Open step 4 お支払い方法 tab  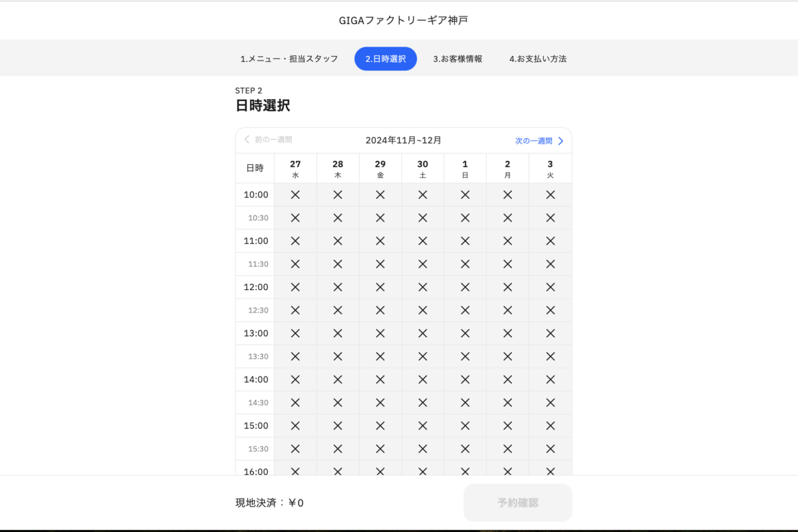pos(538,59)
